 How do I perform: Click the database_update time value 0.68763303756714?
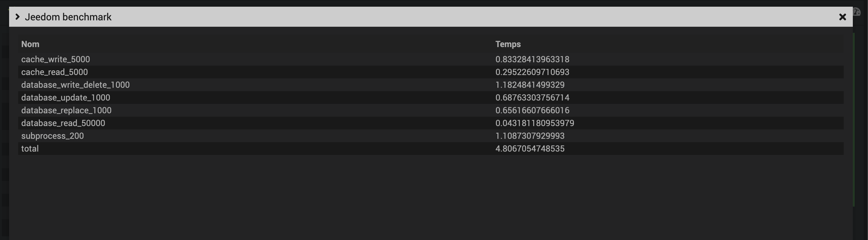[x=532, y=98]
